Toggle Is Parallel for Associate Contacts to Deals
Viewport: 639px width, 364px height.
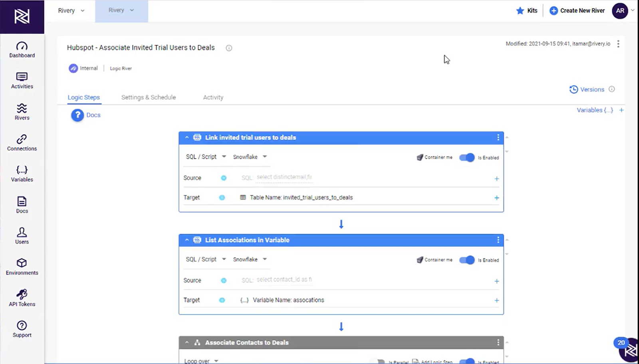[x=378, y=362]
